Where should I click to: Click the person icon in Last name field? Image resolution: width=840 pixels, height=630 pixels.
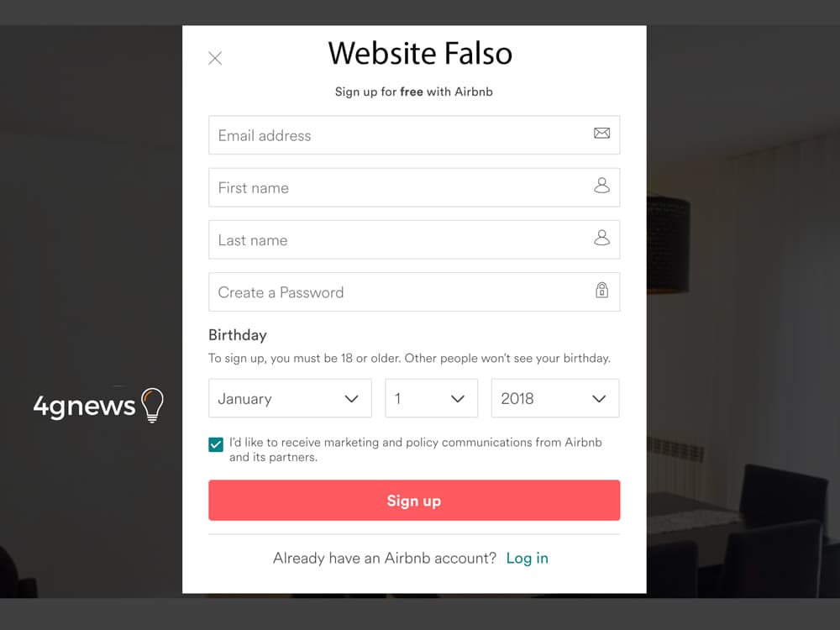click(x=601, y=239)
